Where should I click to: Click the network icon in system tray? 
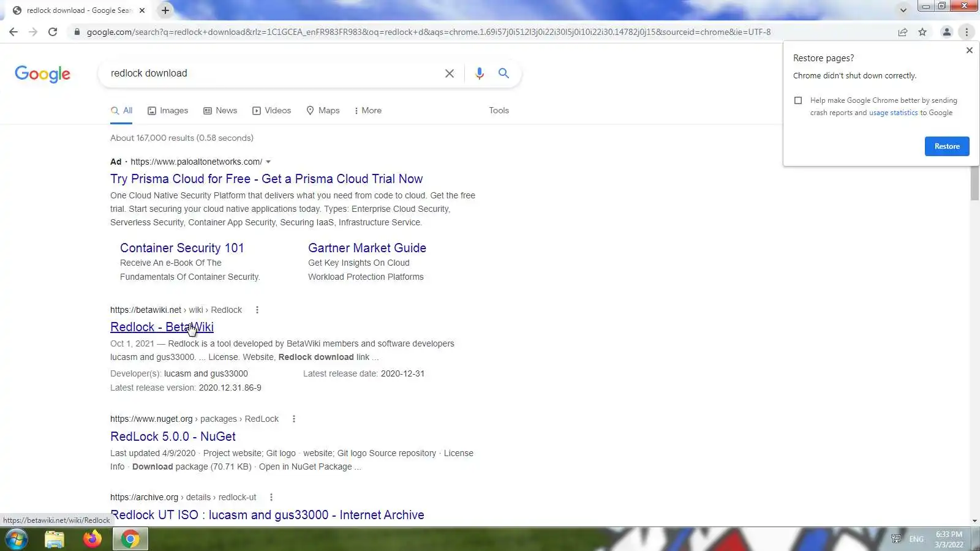896,539
